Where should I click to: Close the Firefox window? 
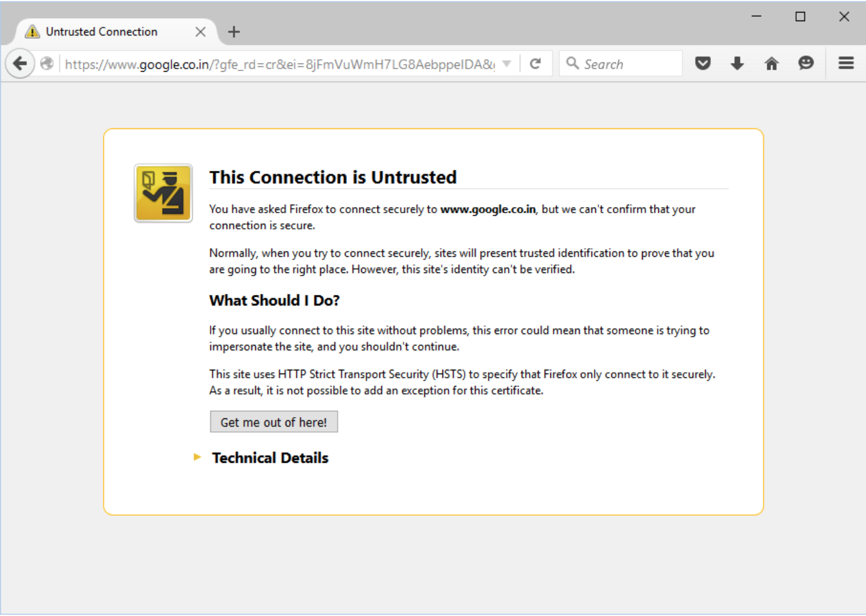point(844,17)
